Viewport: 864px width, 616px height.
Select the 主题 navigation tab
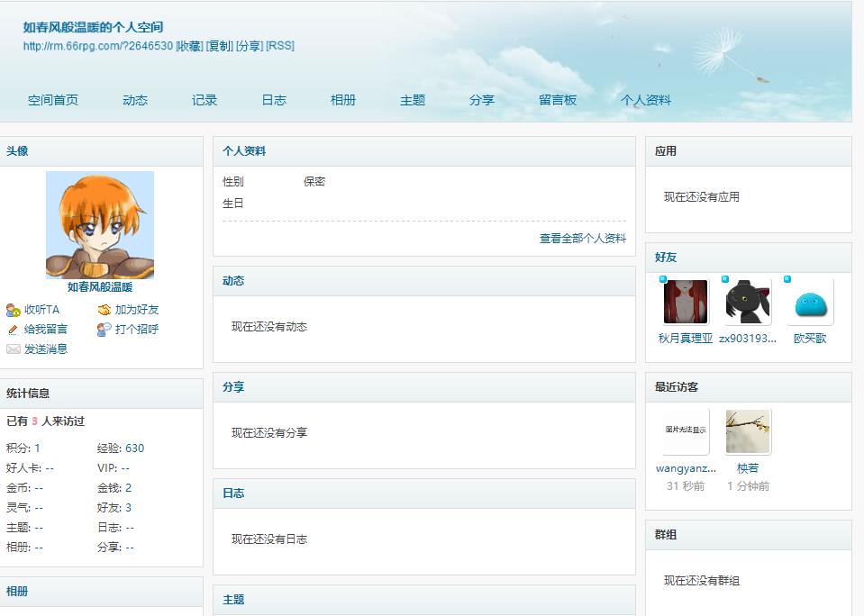tap(412, 100)
